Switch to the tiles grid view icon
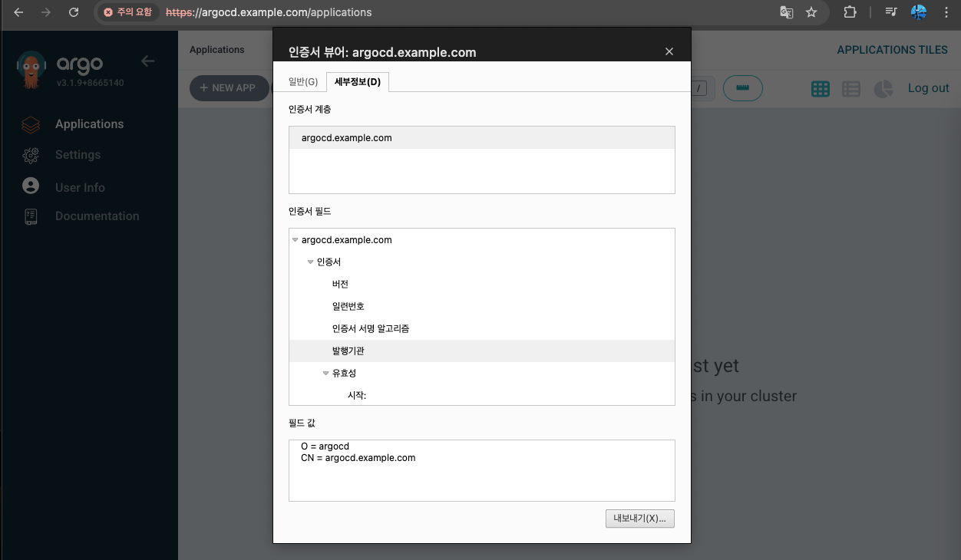 coord(821,89)
